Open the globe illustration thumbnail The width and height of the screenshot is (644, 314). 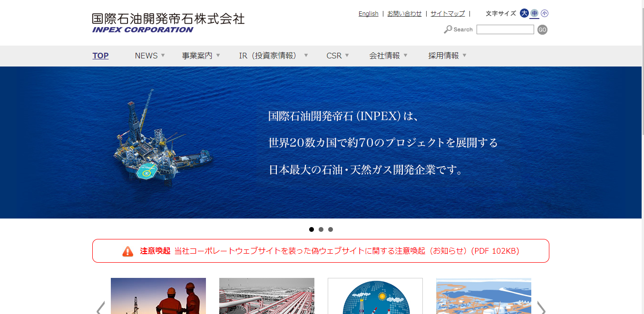click(x=375, y=296)
